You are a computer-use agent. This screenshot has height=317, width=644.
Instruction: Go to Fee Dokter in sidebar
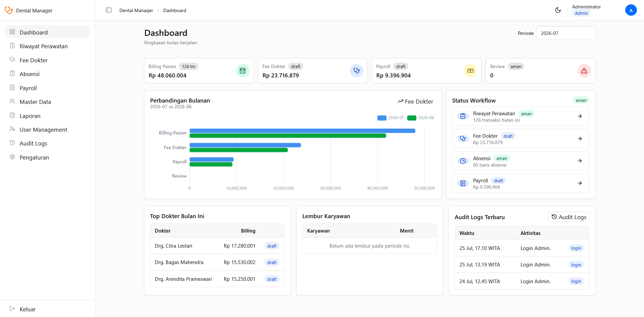(47, 60)
